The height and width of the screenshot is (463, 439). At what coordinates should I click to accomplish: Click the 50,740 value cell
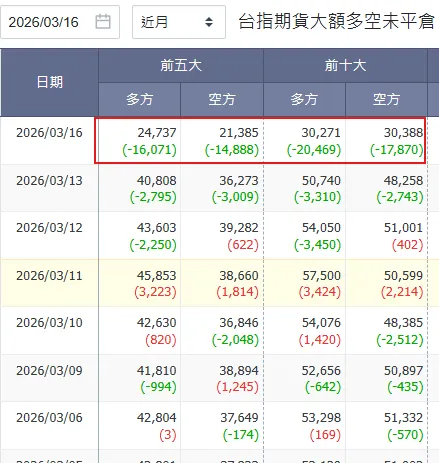click(304, 188)
